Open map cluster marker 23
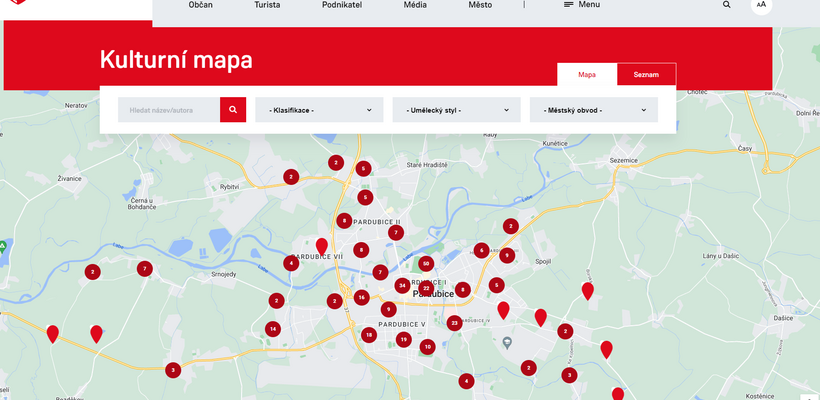This screenshot has height=400, width=820. point(454,323)
